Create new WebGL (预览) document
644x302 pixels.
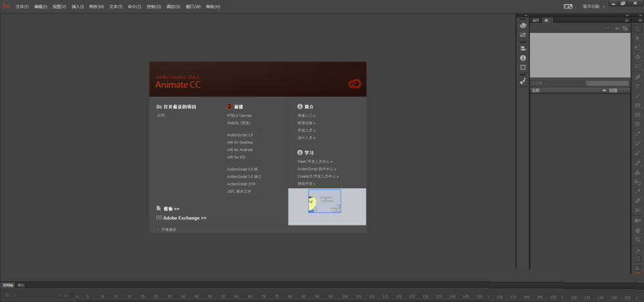click(x=239, y=123)
